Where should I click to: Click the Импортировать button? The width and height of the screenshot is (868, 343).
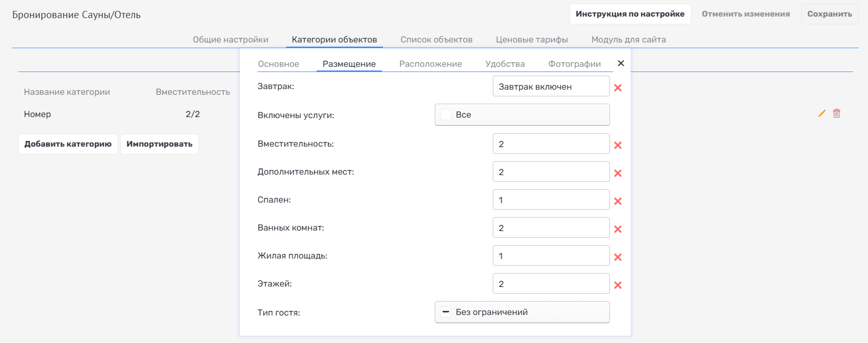pos(160,144)
